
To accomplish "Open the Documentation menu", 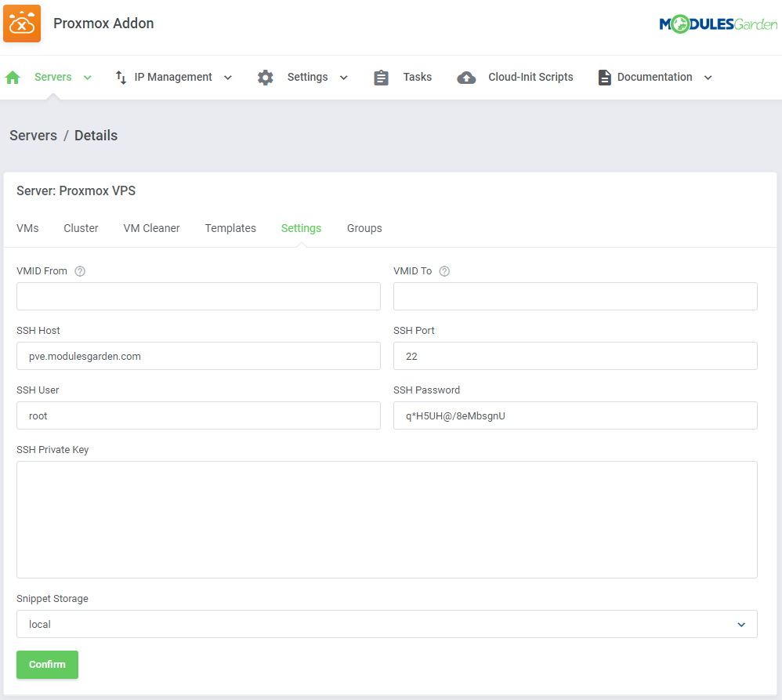I will [654, 77].
